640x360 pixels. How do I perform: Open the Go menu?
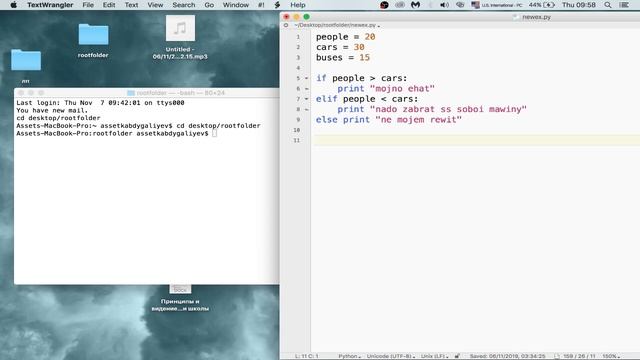209,5
